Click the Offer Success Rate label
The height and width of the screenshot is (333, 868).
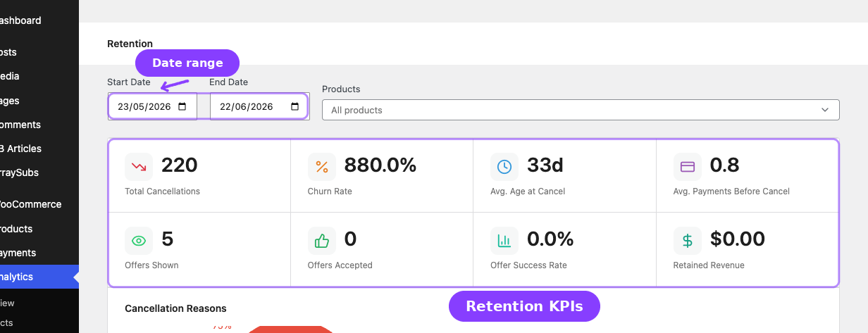[528, 265]
